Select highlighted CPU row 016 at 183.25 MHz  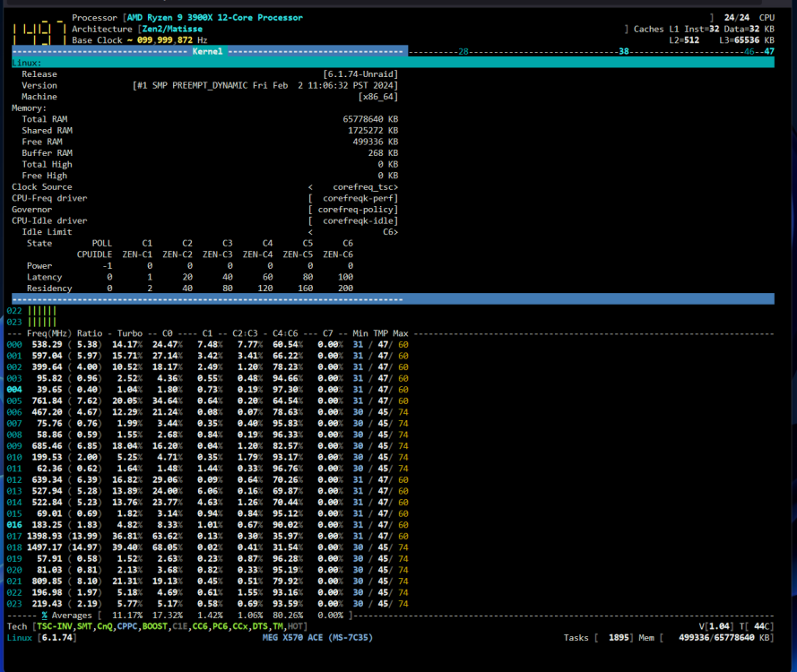[x=208, y=525]
